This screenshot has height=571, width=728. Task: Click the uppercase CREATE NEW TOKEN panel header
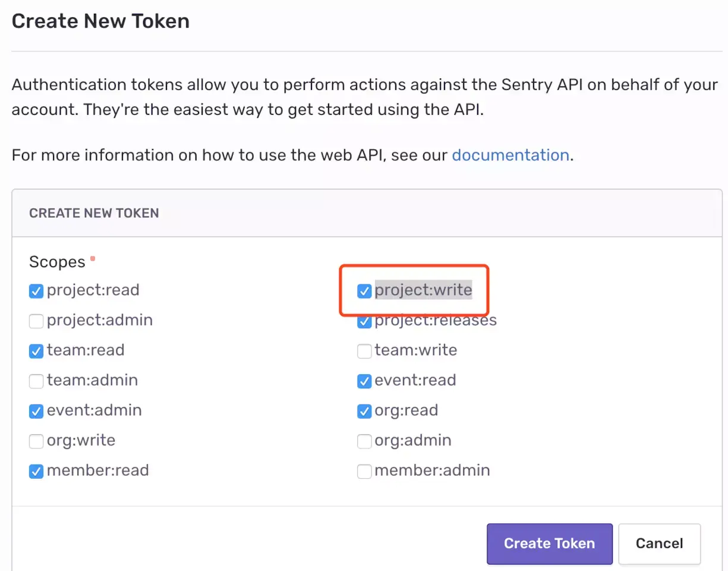point(94,213)
